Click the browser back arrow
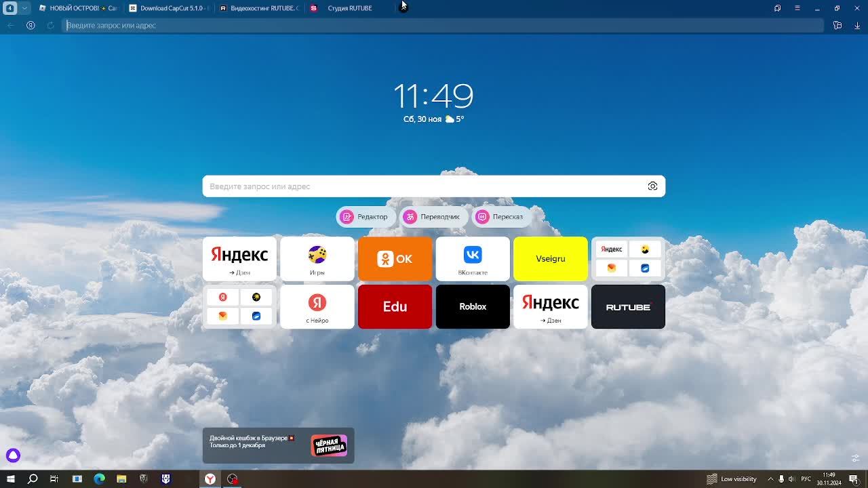This screenshot has width=868, height=488. point(10,25)
